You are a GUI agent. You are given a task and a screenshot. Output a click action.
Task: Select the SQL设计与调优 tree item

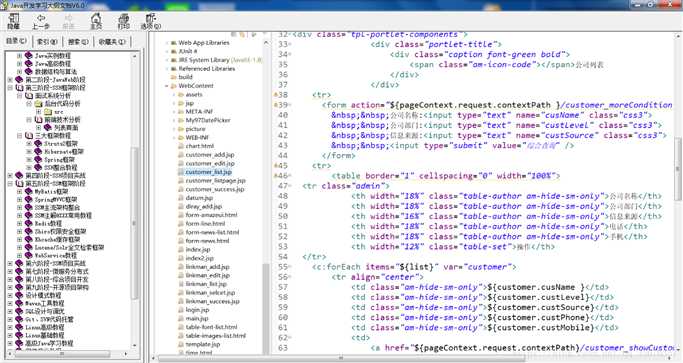tap(45, 311)
